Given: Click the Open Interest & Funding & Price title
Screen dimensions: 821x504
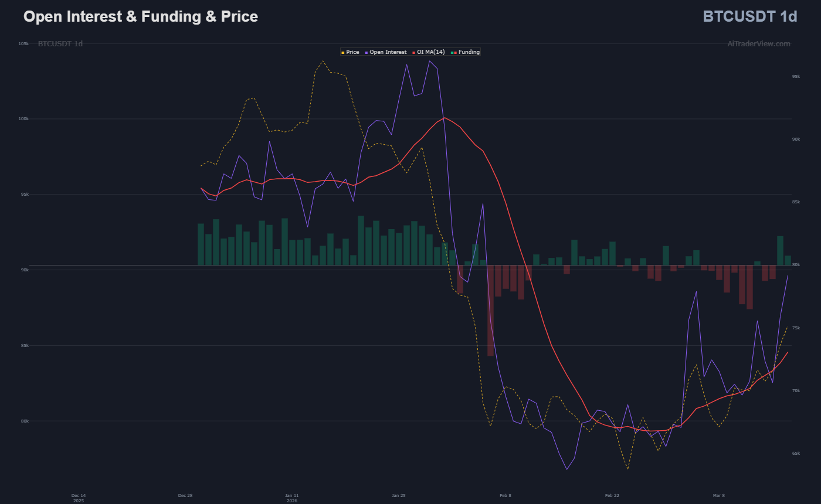Looking at the screenshot, I should (141, 16).
